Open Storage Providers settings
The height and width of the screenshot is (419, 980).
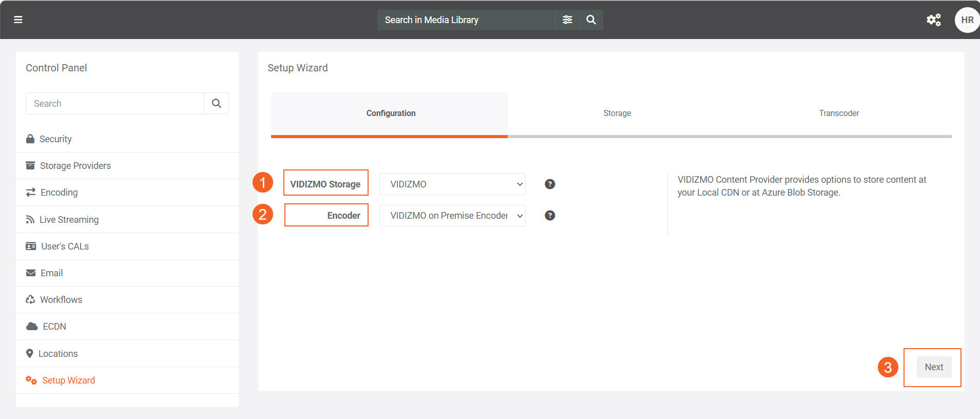pyautogui.click(x=75, y=166)
